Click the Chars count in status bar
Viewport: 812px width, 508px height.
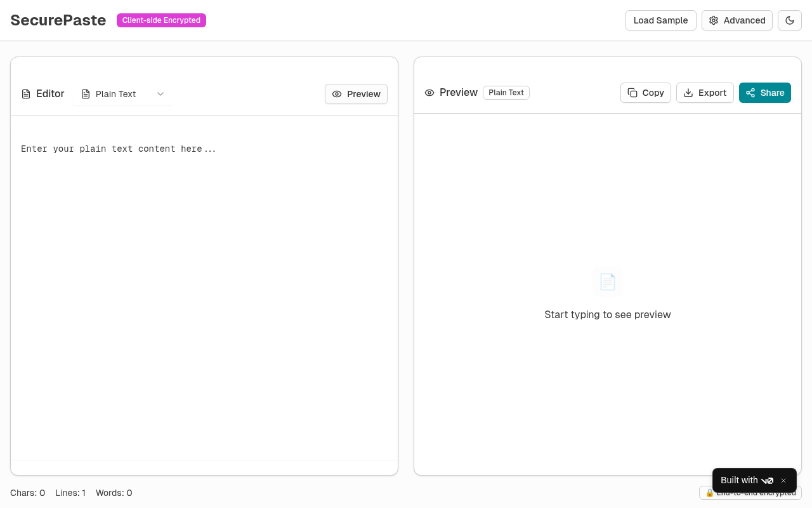[27, 493]
